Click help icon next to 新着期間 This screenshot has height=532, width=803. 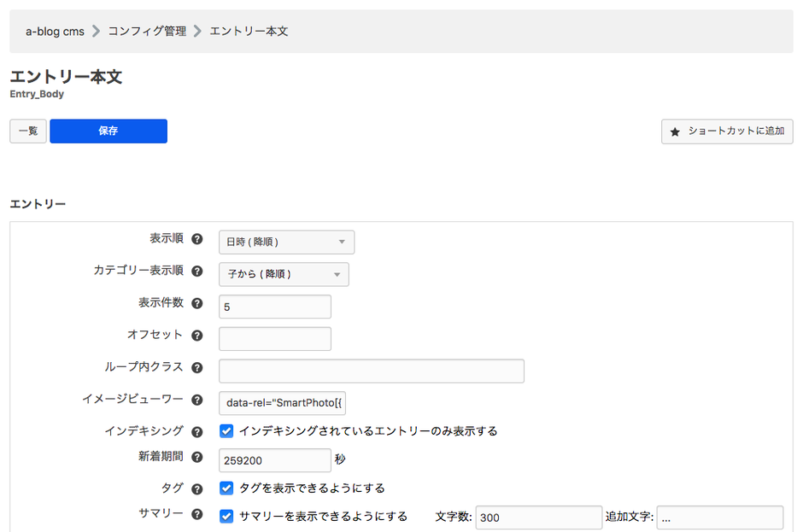[x=197, y=458]
